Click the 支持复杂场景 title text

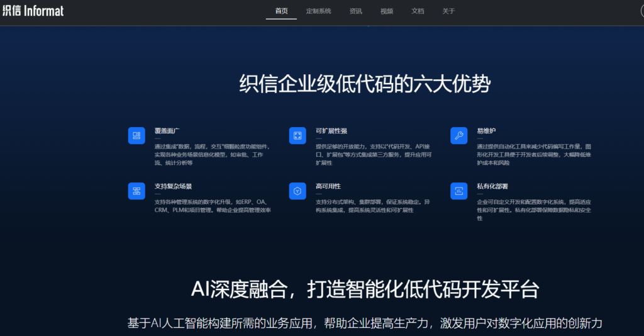tap(173, 186)
